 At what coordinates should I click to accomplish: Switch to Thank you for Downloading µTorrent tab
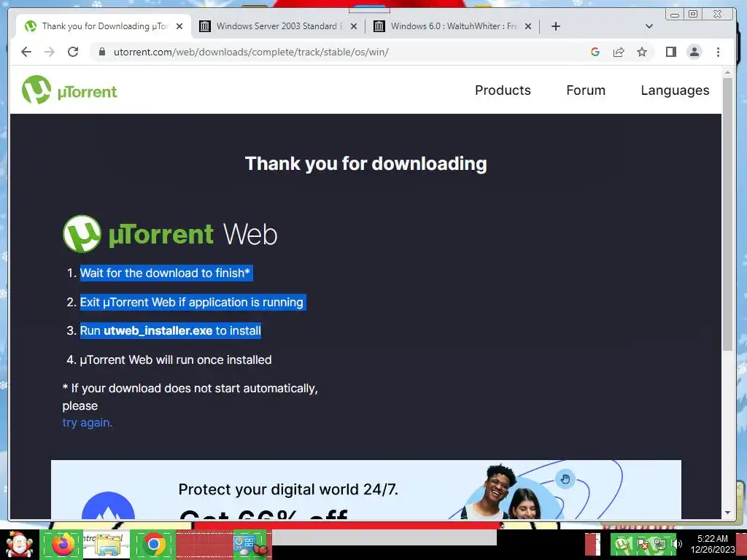coord(104,26)
